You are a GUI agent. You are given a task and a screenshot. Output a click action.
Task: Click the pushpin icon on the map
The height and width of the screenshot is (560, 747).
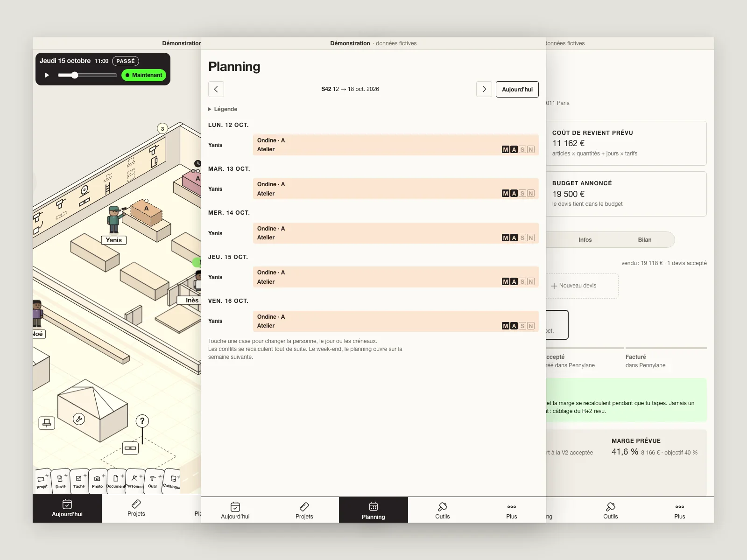pos(47,423)
